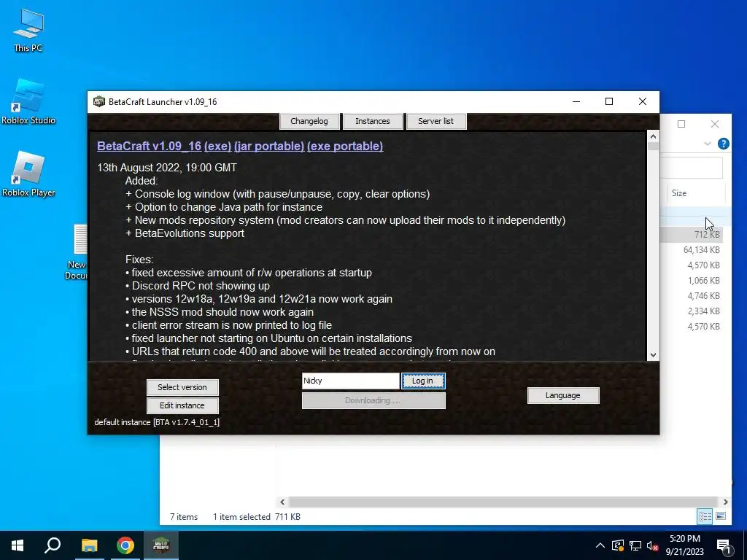Open the network tray icon

coord(635,545)
